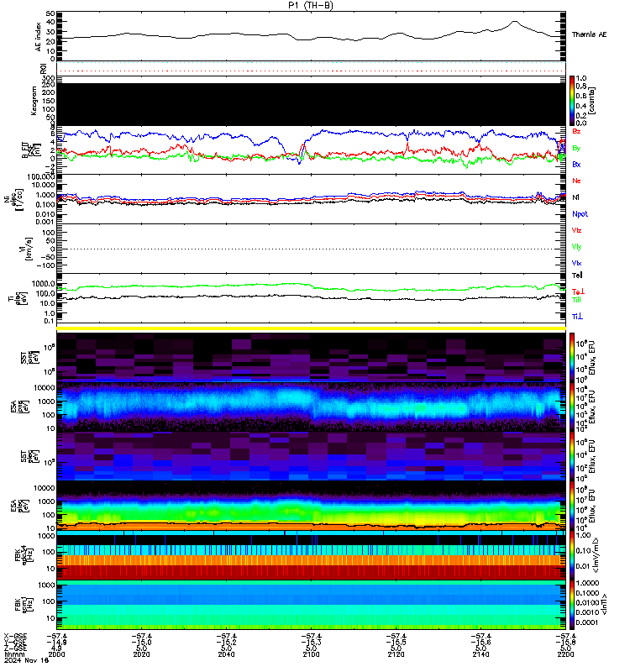This screenshot has height=672, width=630.
Task: Select the red 'Te⊥' temperature legend label
Action: click(x=578, y=291)
